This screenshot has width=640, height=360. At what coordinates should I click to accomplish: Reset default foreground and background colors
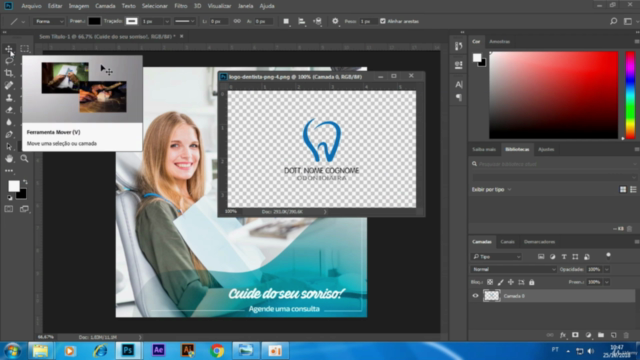coord(9,198)
